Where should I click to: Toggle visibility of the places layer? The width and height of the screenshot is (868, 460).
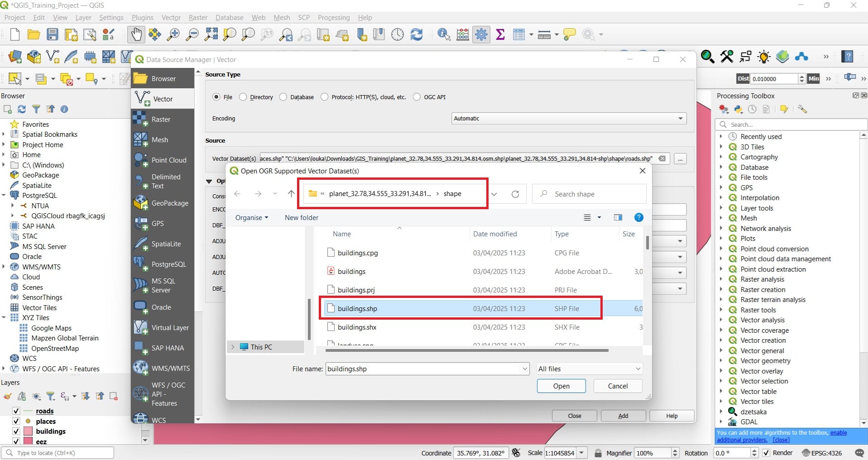pos(16,421)
